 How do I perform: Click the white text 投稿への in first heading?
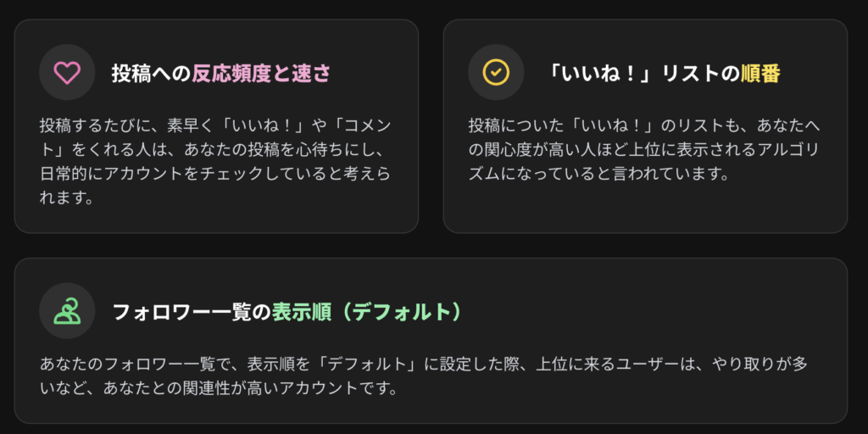(152, 73)
